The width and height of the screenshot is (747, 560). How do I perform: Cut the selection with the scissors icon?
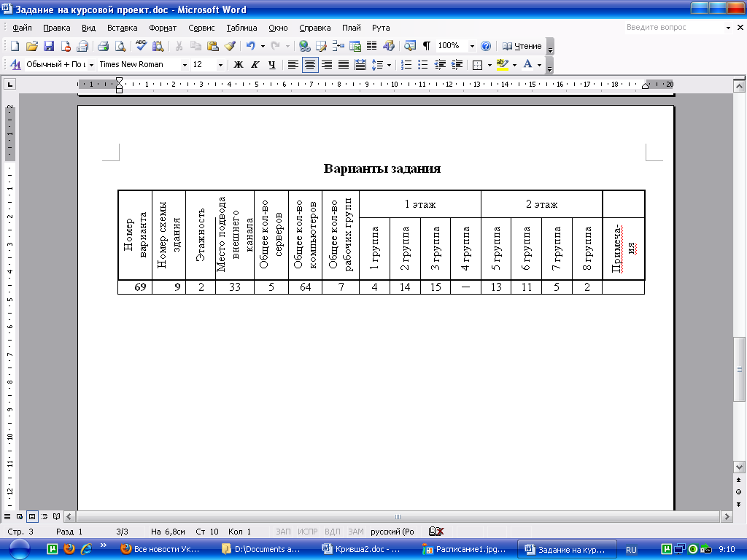coord(179,46)
